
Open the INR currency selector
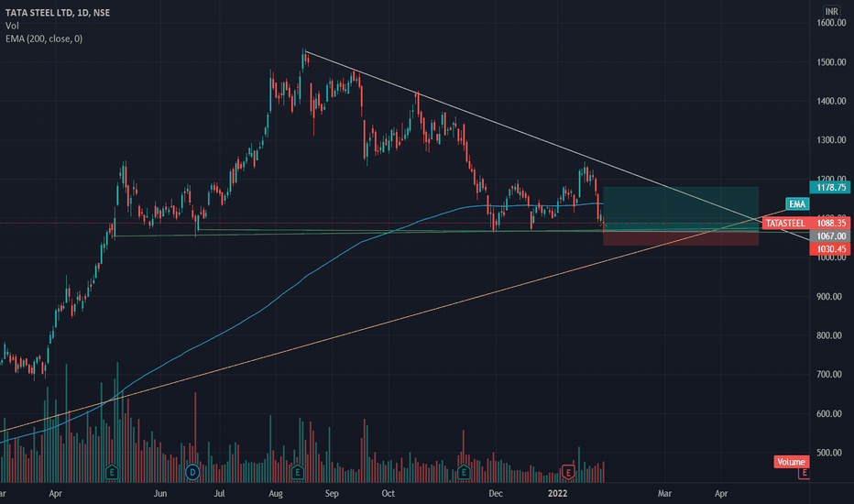tap(831, 11)
